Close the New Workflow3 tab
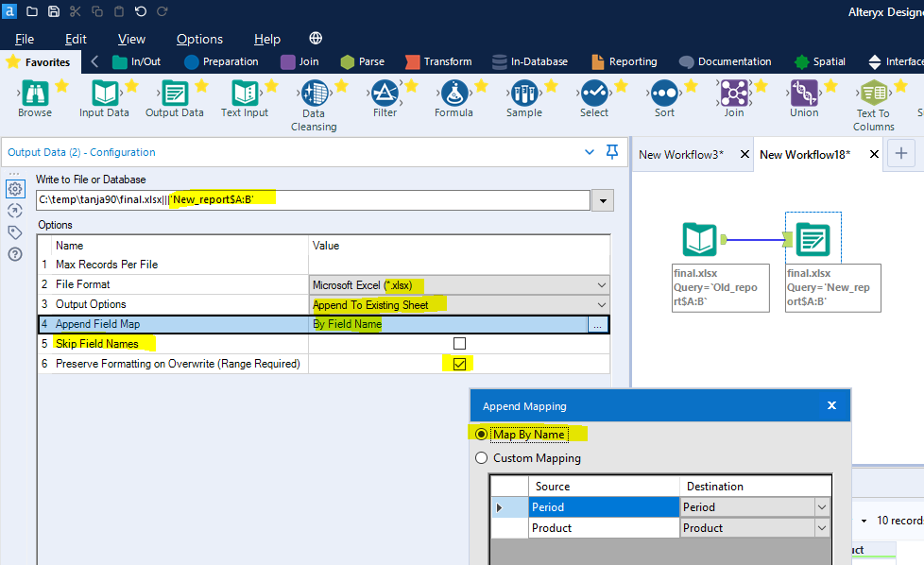The height and width of the screenshot is (565, 924). click(744, 154)
